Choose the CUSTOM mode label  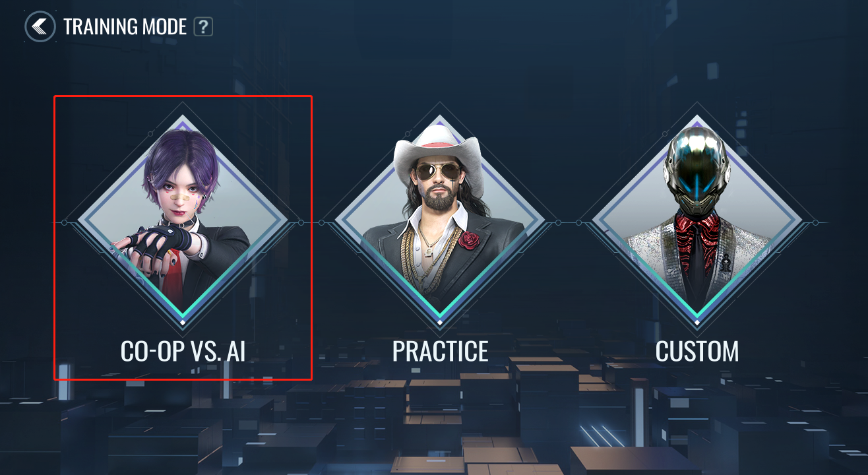[697, 352]
